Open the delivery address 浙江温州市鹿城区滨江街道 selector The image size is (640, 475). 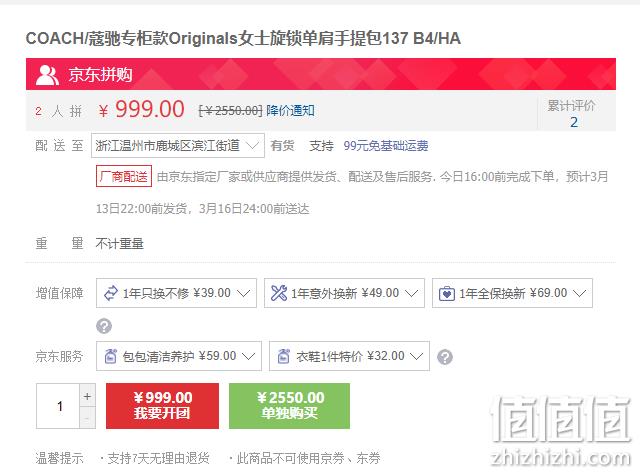[178, 146]
